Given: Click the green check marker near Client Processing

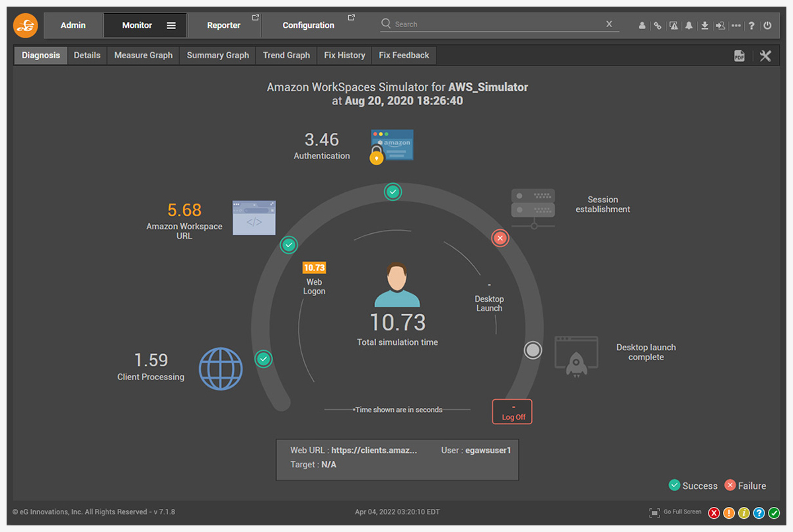Looking at the screenshot, I should [x=264, y=359].
